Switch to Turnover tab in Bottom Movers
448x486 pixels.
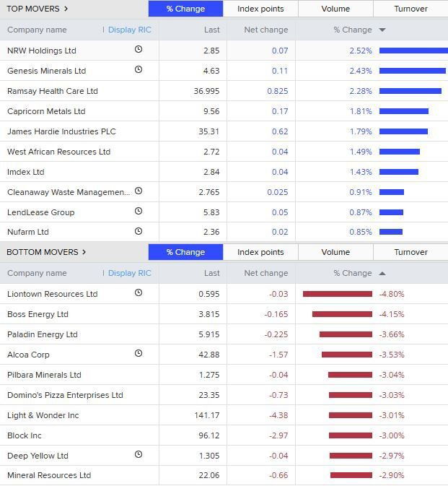pos(411,252)
